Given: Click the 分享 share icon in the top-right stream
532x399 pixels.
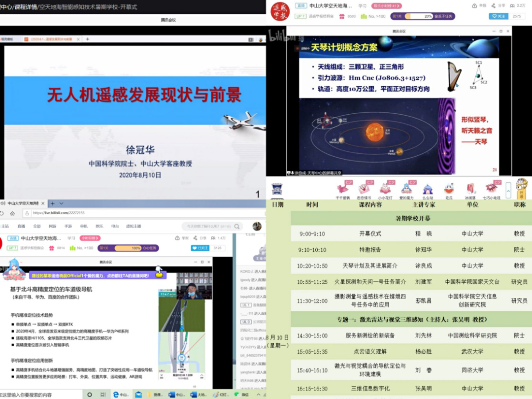Looking at the screenshot, I should click(x=498, y=5).
